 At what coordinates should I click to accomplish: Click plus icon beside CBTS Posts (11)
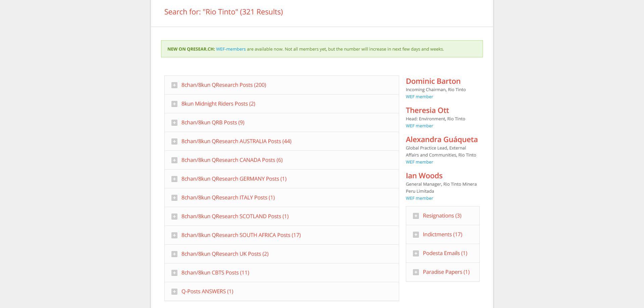point(174,273)
